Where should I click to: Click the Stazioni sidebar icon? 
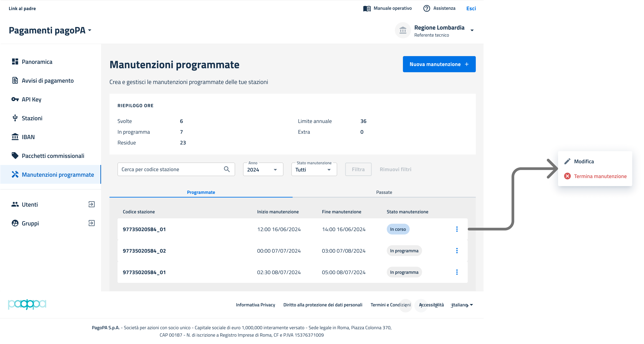point(15,118)
